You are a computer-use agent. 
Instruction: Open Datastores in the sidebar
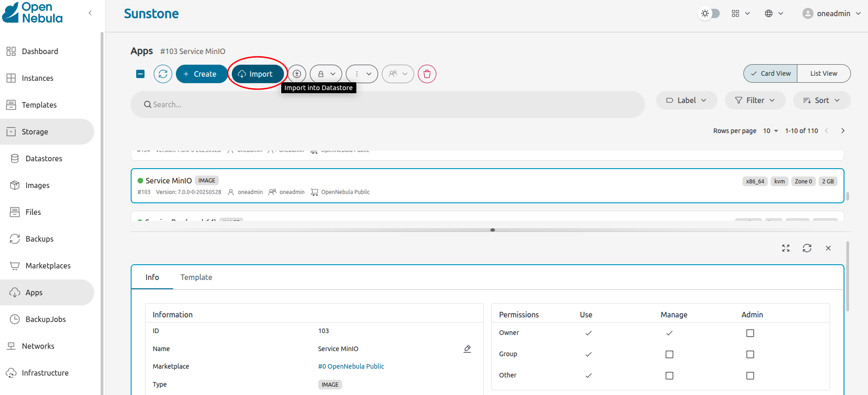pos(44,158)
